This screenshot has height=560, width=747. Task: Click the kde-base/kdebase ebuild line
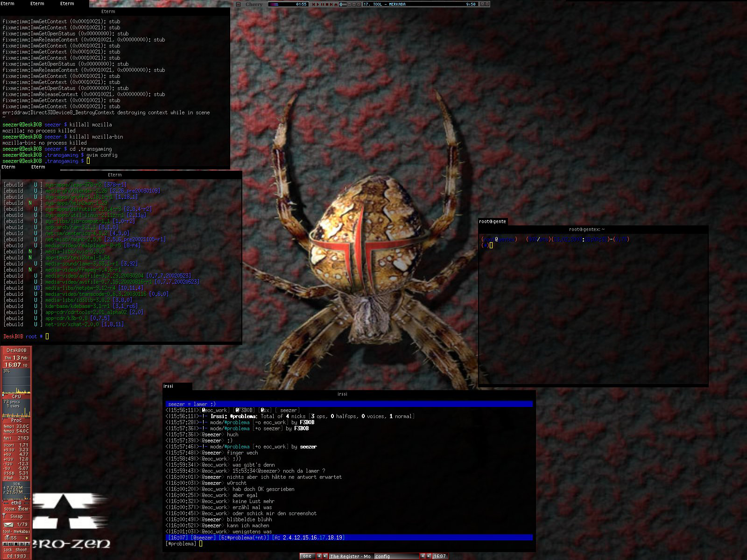(70, 306)
